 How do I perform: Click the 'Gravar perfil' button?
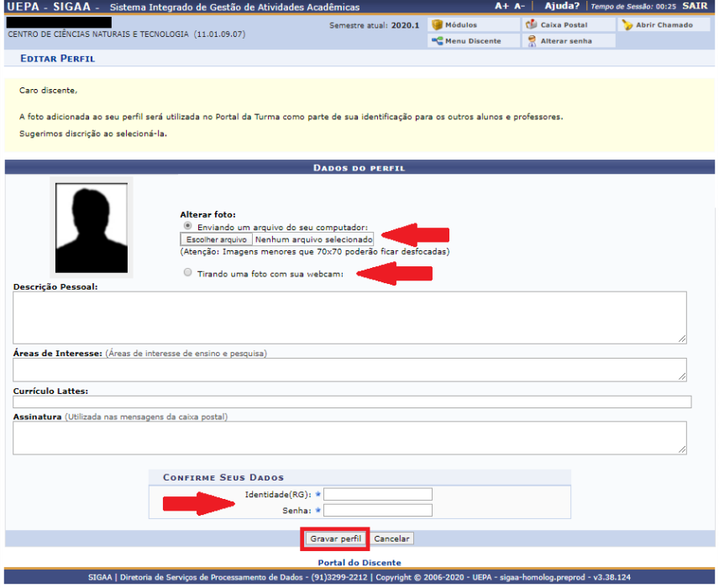pyautogui.click(x=335, y=538)
